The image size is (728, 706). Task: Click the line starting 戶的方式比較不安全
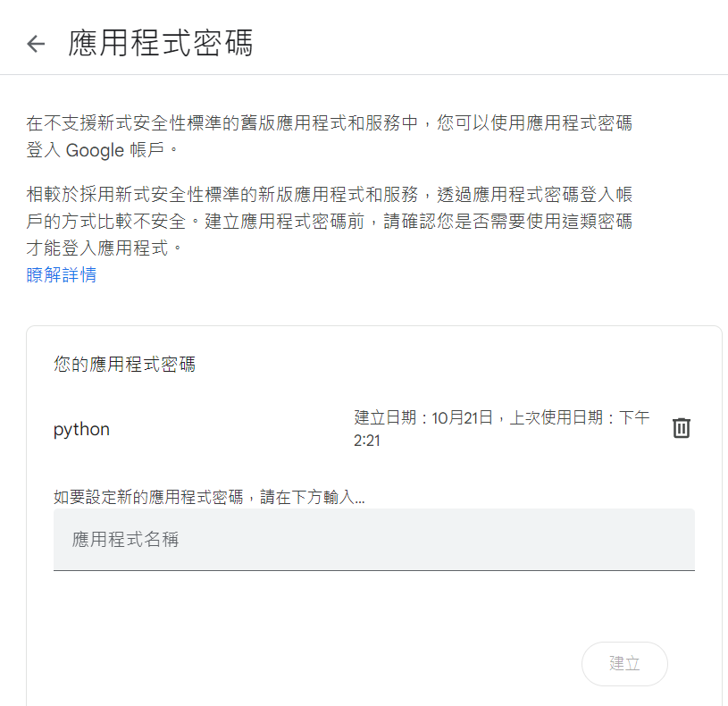tap(330, 221)
